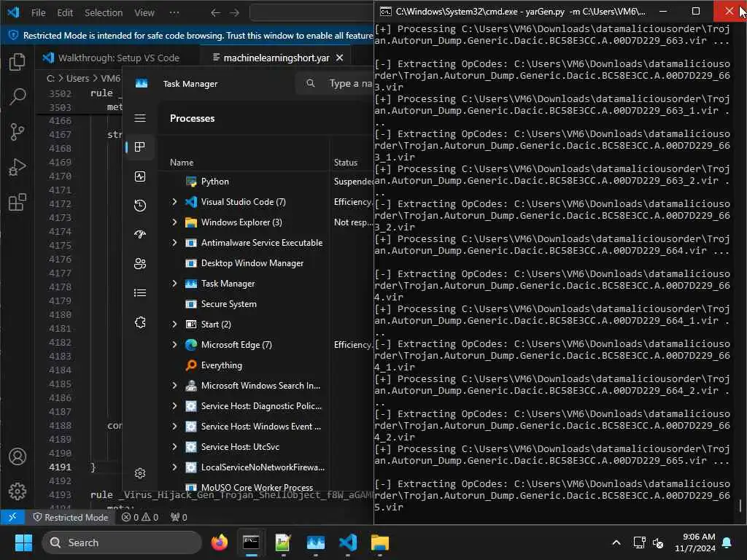Expand Task Manager process row
The height and width of the screenshot is (560, 747).
pos(174,284)
